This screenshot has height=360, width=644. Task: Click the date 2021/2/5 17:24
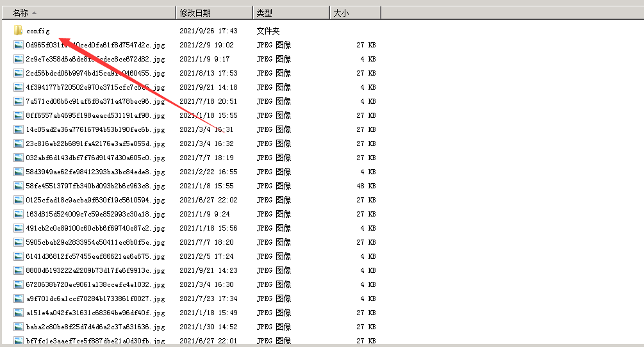(206, 256)
